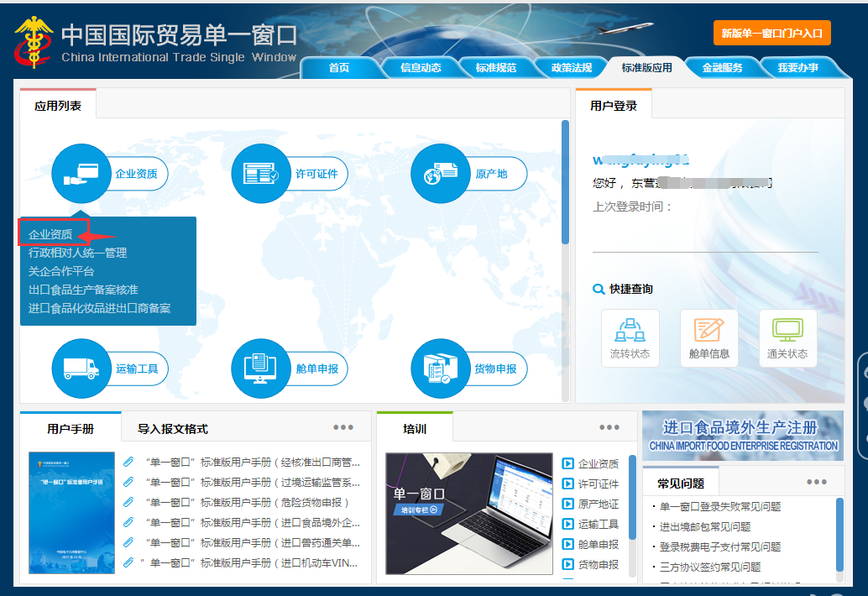Select the 常见问题 panel tab
Viewport: 868px width, 596px height.
pos(681,483)
